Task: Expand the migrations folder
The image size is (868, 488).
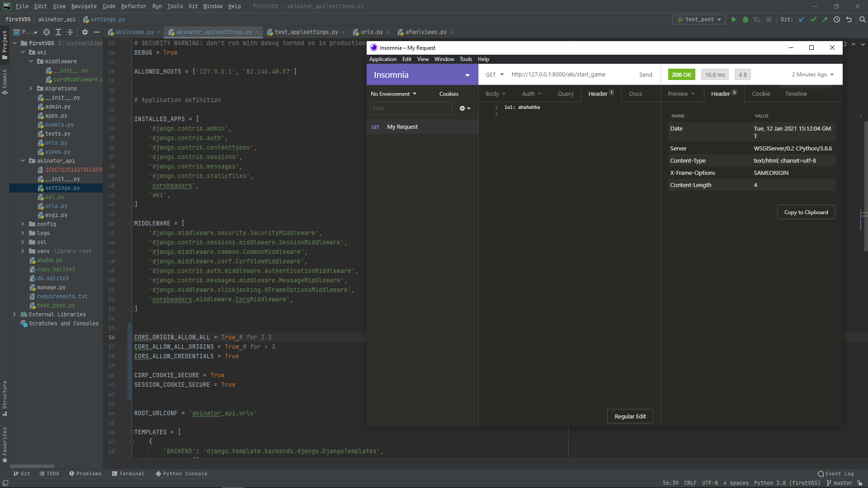Action: [x=31, y=89]
